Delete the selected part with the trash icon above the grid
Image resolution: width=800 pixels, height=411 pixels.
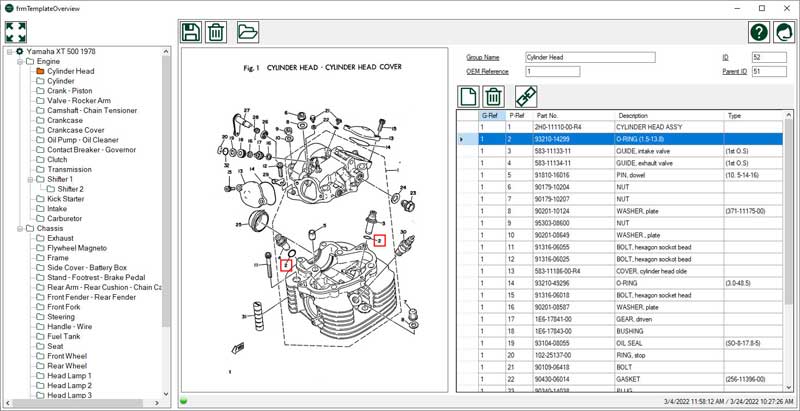click(x=493, y=96)
